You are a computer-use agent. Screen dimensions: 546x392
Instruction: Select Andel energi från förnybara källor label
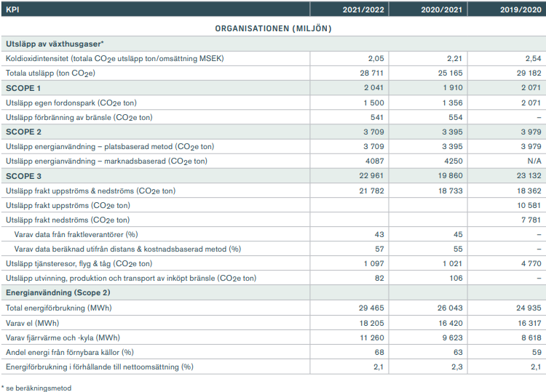point(70,353)
